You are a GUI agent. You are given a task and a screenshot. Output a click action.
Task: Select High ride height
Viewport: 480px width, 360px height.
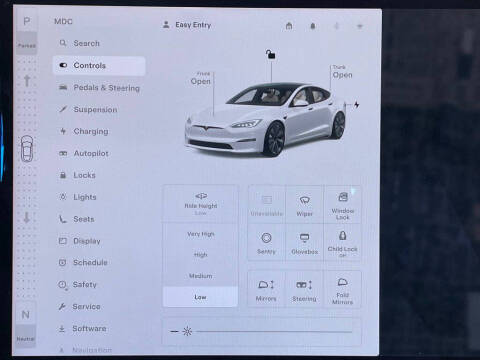pyautogui.click(x=201, y=255)
